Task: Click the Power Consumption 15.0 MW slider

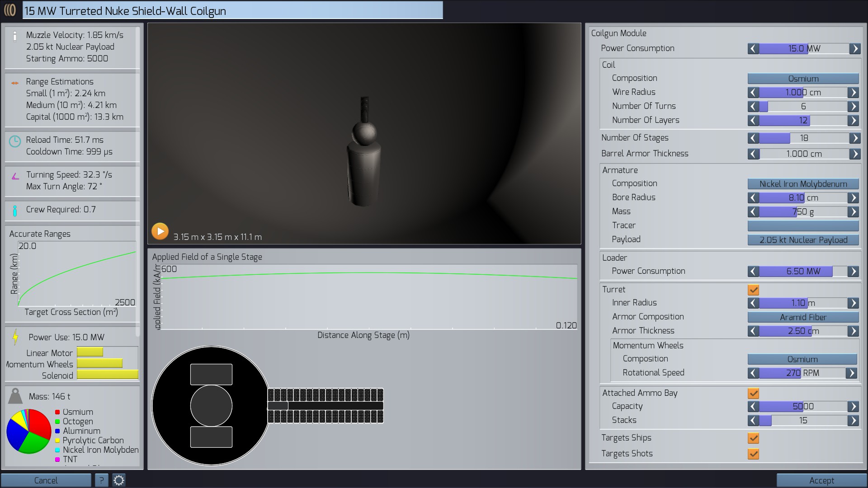Action: pos(804,48)
